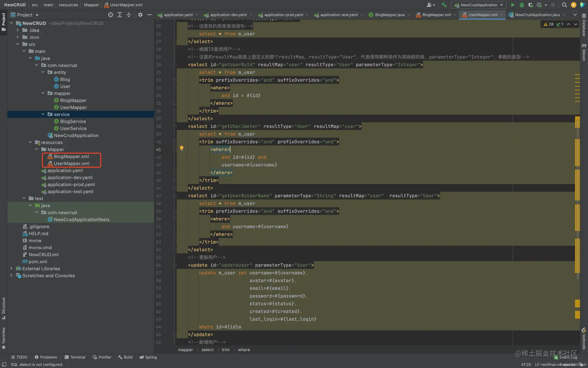Open the Profiler tool window
588x368 pixels.
click(102, 357)
